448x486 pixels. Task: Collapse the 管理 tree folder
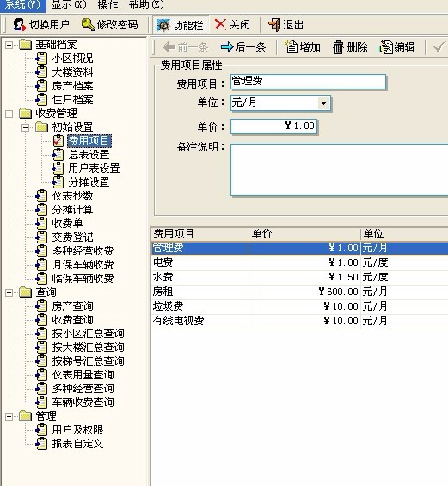coord(9,416)
